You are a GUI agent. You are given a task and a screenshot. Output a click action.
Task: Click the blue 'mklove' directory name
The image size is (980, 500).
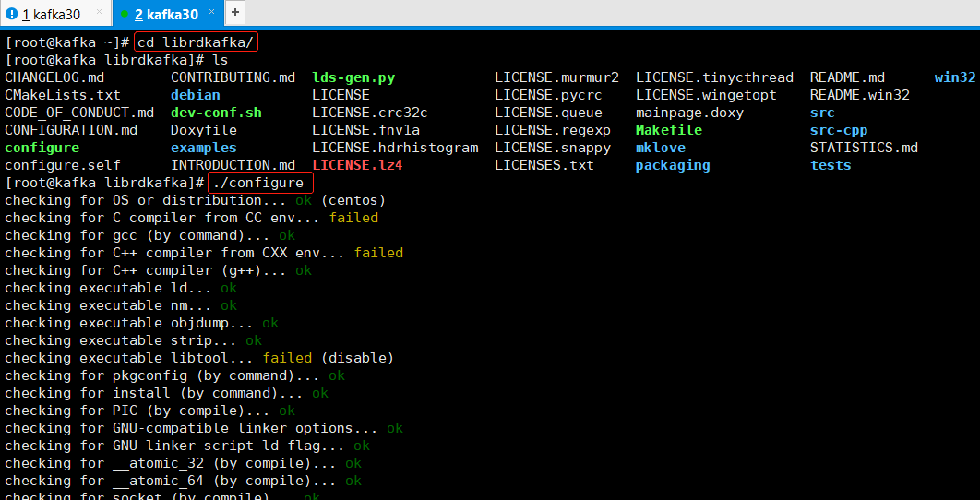point(661,148)
